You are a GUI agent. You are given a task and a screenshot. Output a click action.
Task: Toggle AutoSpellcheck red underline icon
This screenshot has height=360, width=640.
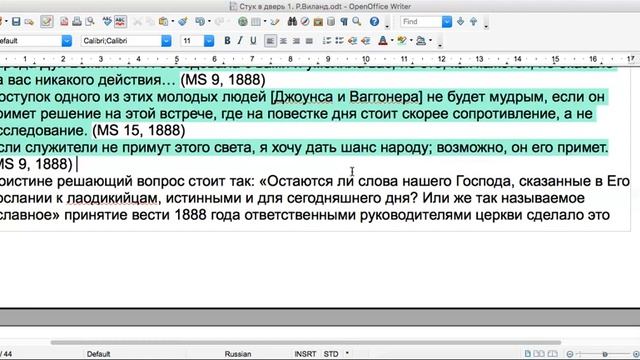120,22
